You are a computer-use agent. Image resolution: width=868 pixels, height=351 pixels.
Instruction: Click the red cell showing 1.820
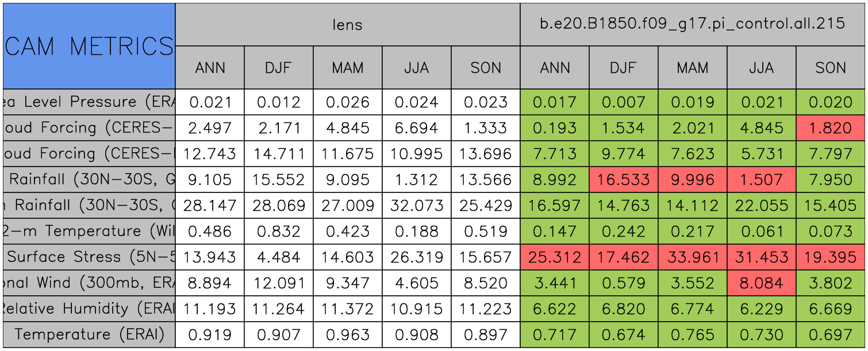(x=831, y=128)
